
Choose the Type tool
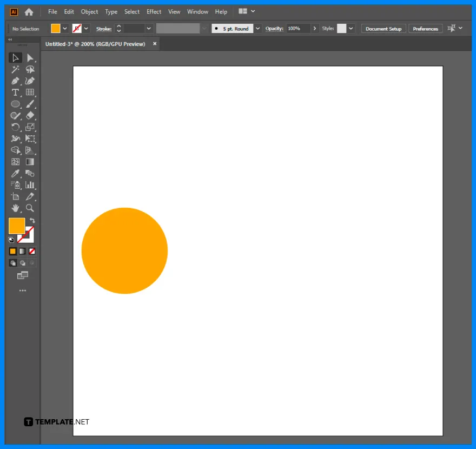[x=15, y=93]
